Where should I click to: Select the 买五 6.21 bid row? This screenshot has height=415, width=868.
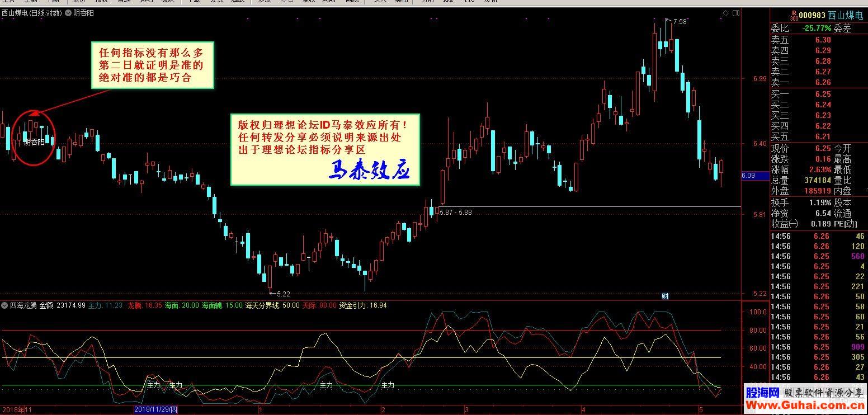tap(819, 136)
